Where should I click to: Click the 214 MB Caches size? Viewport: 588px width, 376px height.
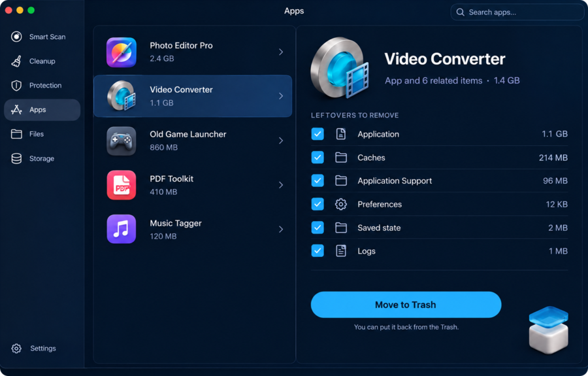(x=553, y=158)
